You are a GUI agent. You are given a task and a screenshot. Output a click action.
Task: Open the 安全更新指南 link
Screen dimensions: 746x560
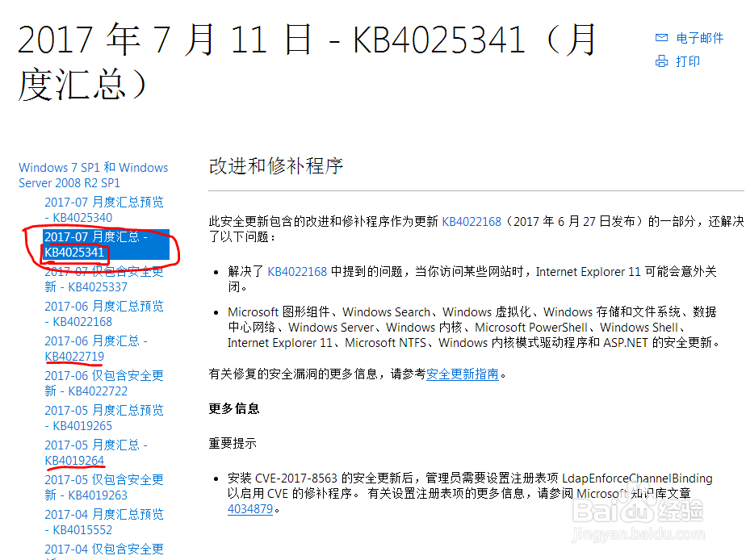pos(463,374)
